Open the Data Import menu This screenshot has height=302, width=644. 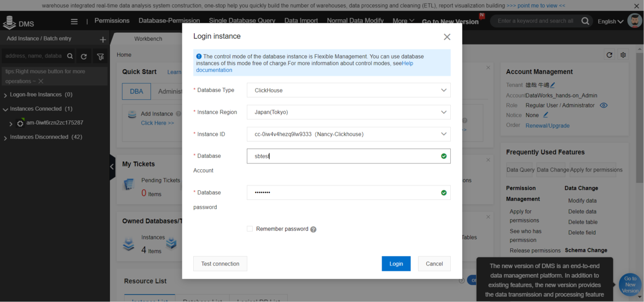point(301,20)
